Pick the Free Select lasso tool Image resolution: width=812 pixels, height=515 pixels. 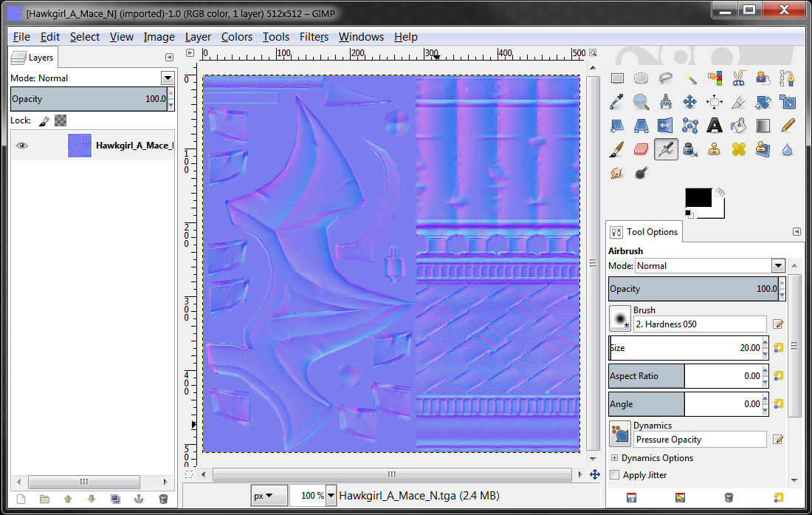pyautogui.click(x=665, y=78)
